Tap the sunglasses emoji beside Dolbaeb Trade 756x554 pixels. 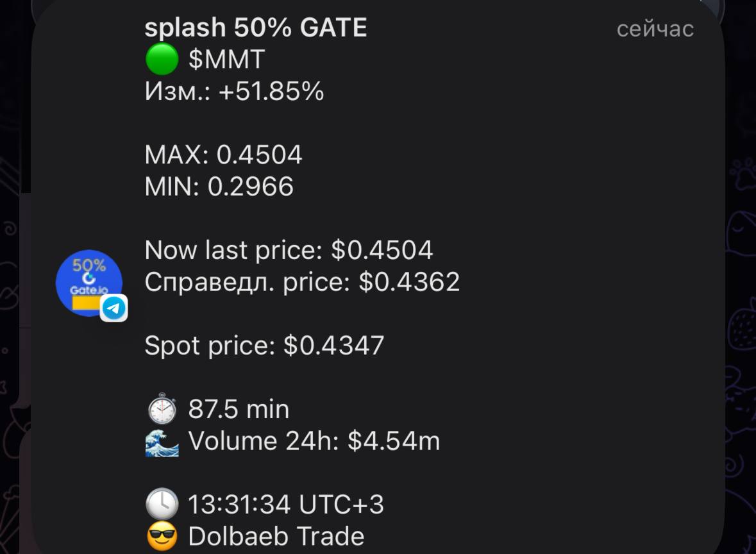pos(162,536)
